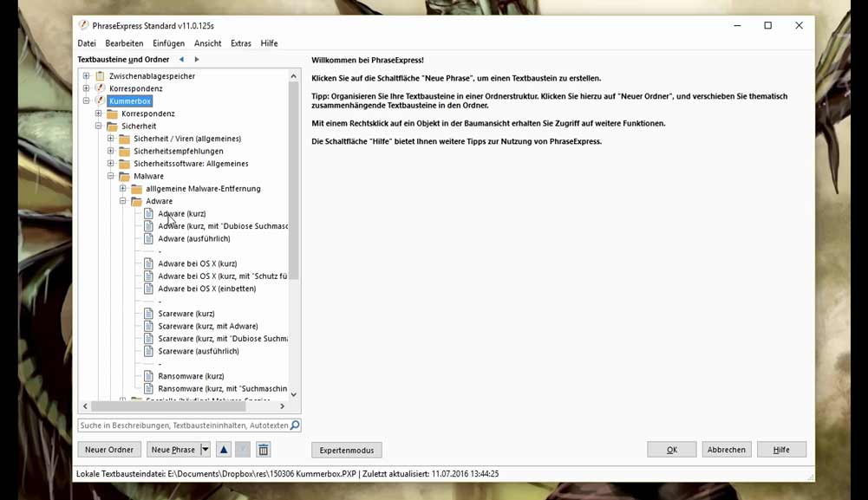Click the top-level Korrespondenz phrase file icon
Viewport: 868px width, 500px height.
click(x=101, y=88)
